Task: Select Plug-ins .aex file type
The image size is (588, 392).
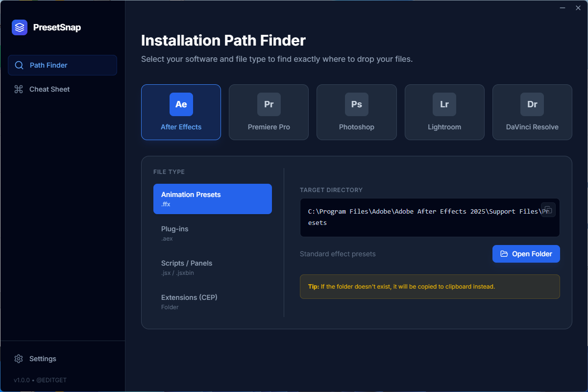Action: pyautogui.click(x=212, y=233)
